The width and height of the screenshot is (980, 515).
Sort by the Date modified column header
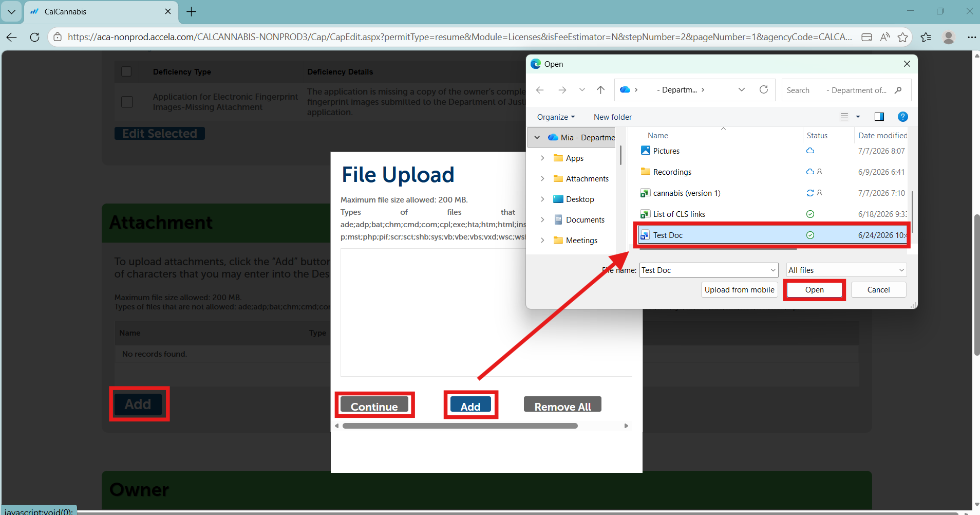tap(882, 135)
